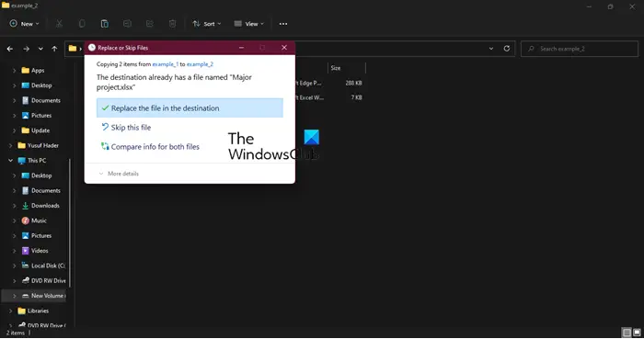Expand the Apps folder chevron

click(14, 71)
